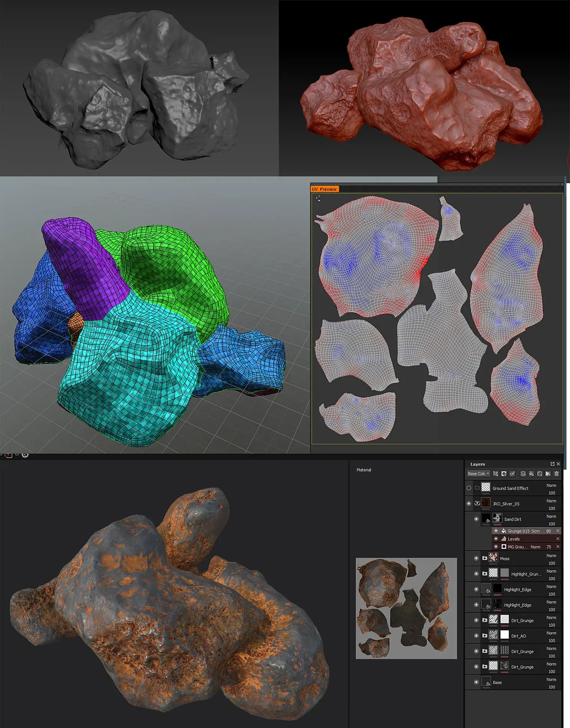Viewport: 570px width, 728px height.
Task: Toggle visibility of Levels effect
Action: [496, 539]
